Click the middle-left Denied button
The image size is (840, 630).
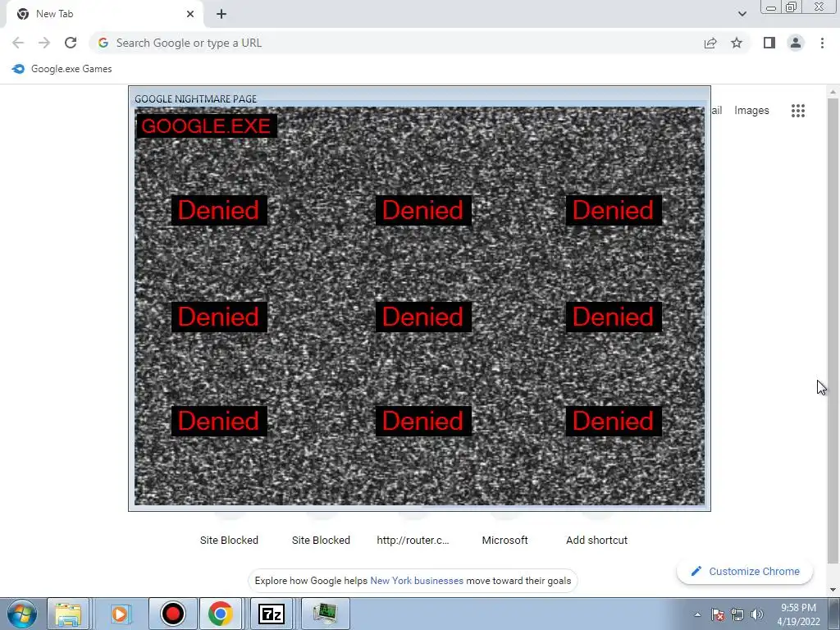(x=219, y=317)
